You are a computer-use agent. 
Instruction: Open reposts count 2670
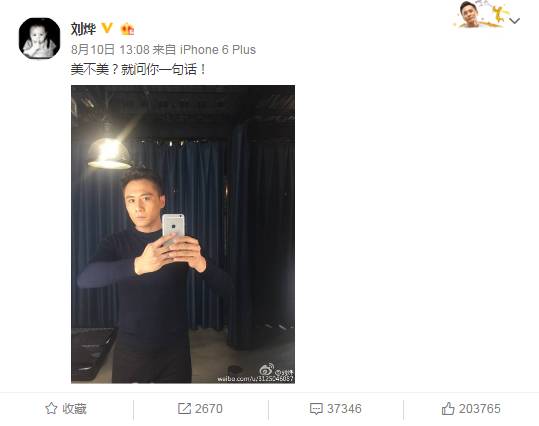click(x=209, y=408)
